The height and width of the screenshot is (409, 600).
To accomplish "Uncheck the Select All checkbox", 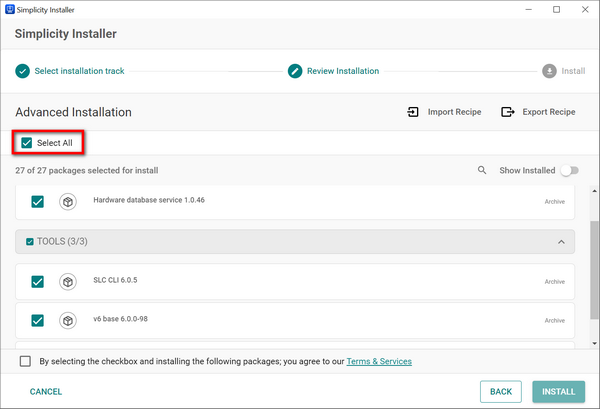I will [x=26, y=143].
